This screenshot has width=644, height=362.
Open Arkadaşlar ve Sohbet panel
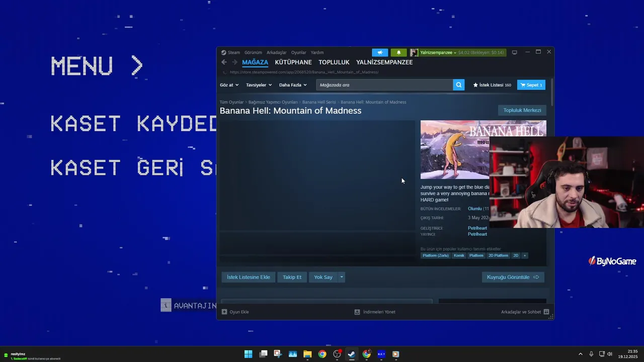525,312
